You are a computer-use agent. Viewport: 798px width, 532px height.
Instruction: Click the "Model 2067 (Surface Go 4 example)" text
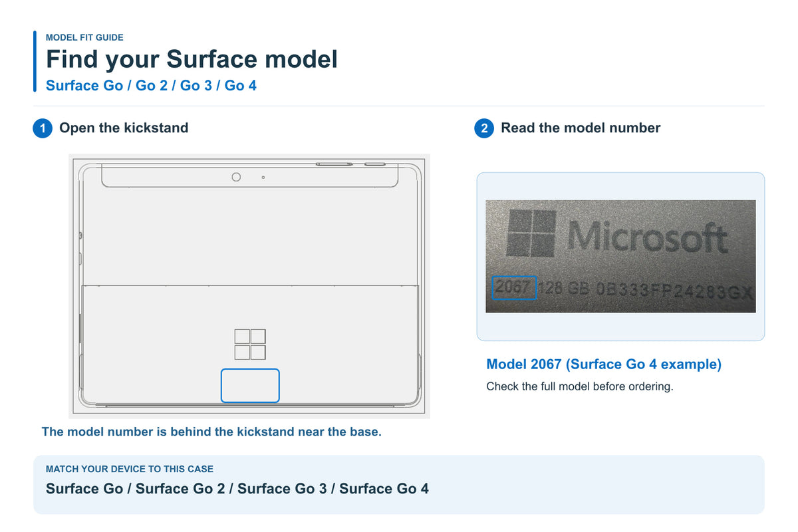coord(604,364)
